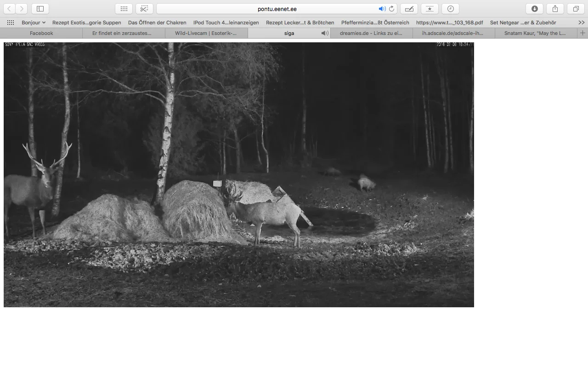
Task: Open the favorites grid in bookmarks bar
Action: click(11, 23)
